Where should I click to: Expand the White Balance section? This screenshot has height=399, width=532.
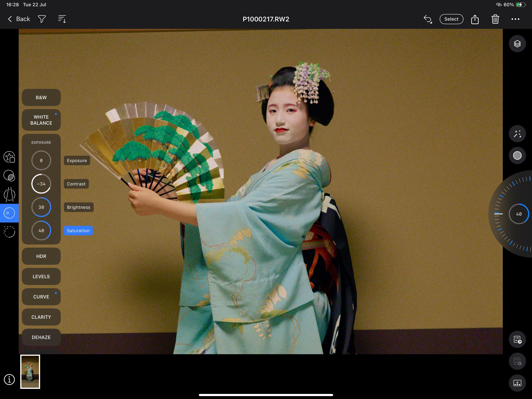coord(41,120)
